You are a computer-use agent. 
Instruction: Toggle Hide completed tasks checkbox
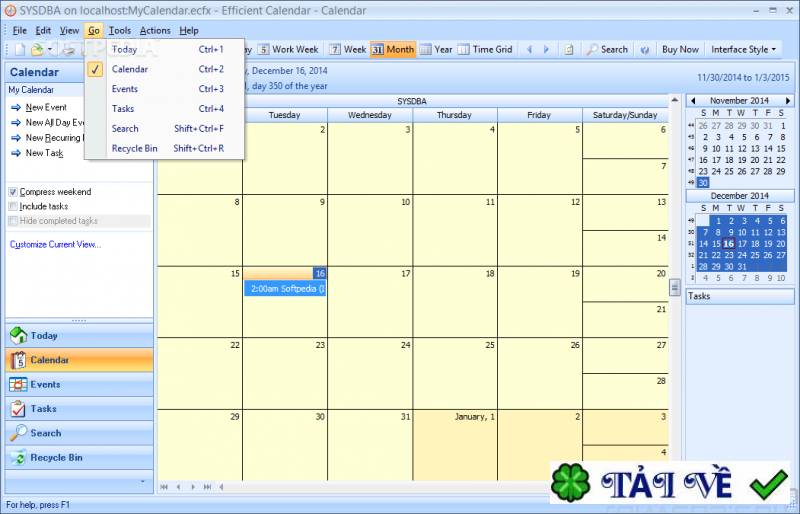[13, 221]
